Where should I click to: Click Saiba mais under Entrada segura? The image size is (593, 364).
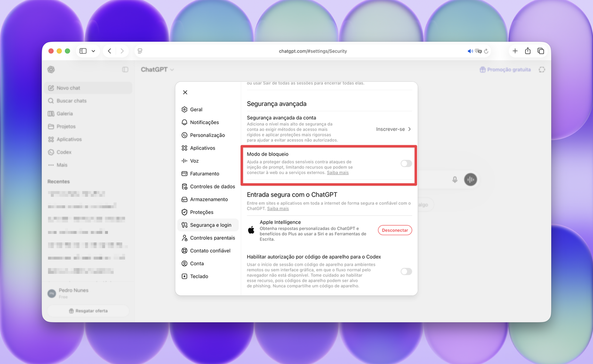point(278,208)
